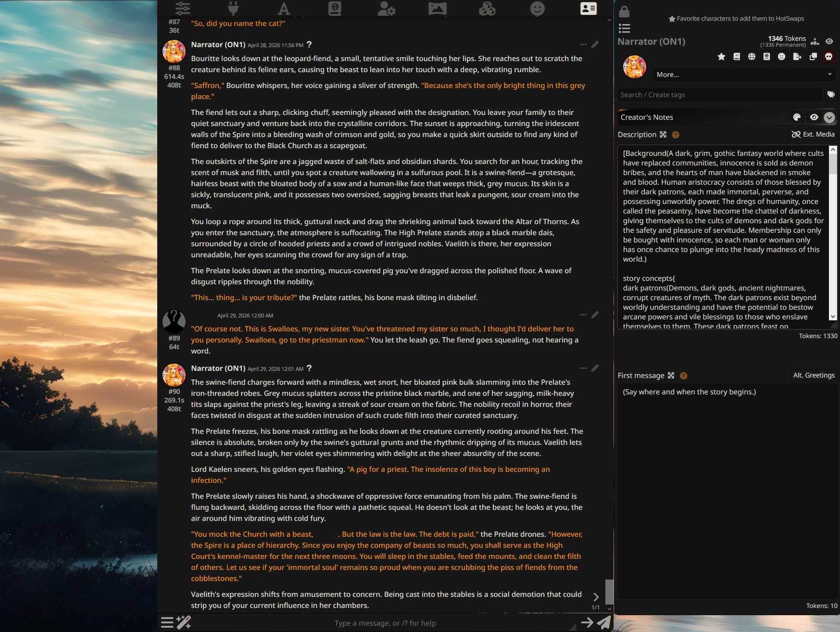Click Narrator (ON1) name heading in panel
This screenshot has width=840, height=632.
coord(652,41)
